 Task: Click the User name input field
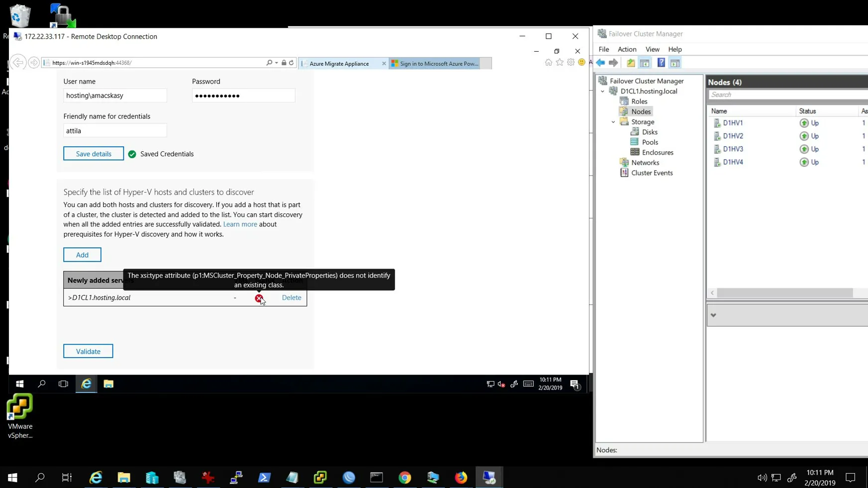click(x=115, y=96)
